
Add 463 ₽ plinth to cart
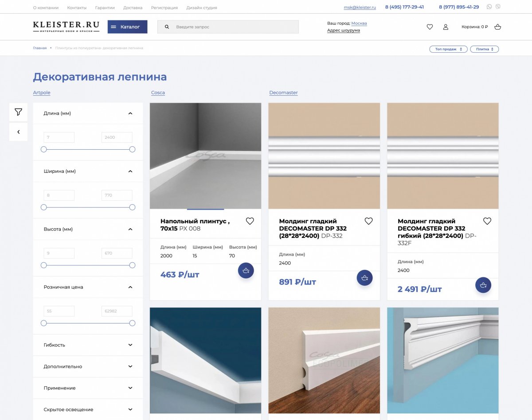pos(246,270)
